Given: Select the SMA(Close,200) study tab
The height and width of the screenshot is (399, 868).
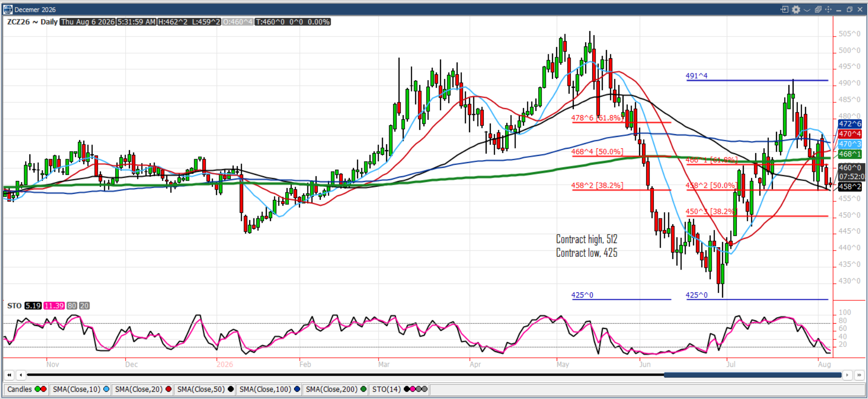Looking at the screenshot, I should pos(336,389).
